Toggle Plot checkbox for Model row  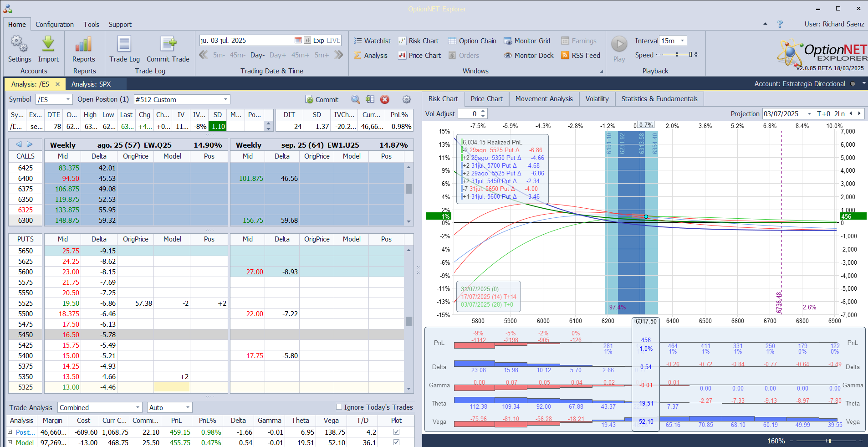[396, 442]
